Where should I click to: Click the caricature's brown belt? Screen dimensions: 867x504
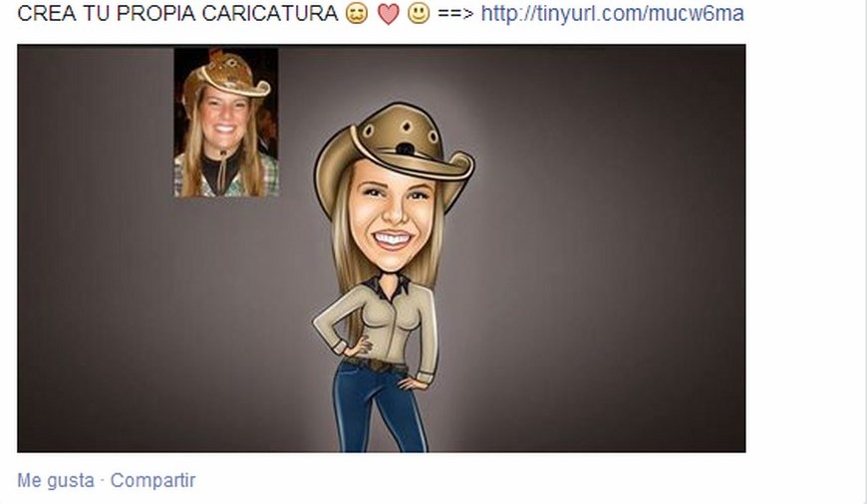pyautogui.click(x=376, y=364)
